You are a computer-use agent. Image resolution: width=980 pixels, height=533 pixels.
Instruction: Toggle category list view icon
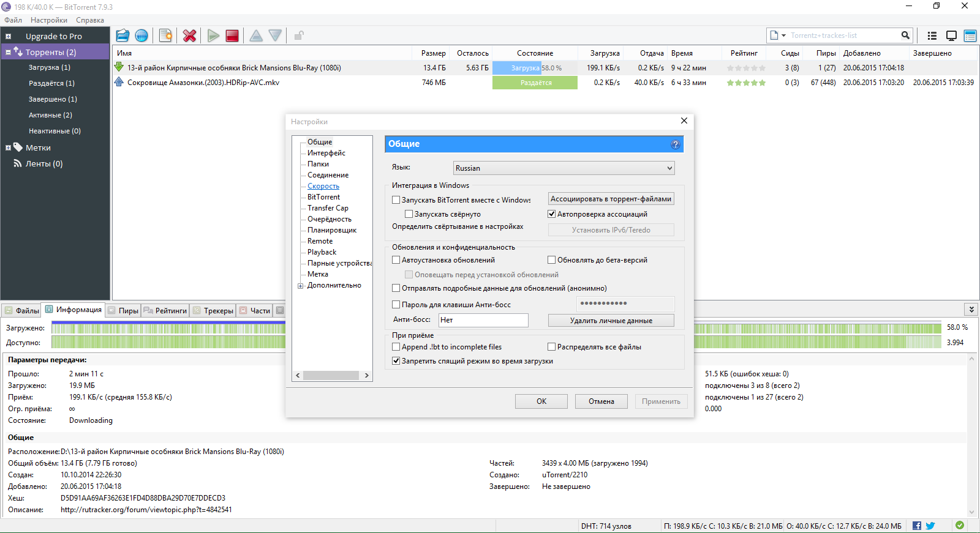point(932,35)
